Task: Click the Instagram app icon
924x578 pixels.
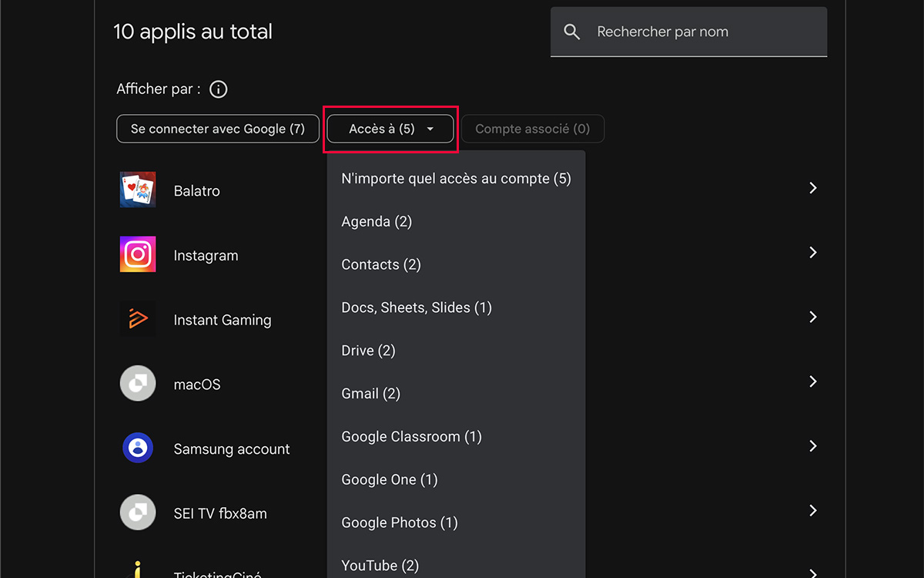Action: [x=138, y=254]
